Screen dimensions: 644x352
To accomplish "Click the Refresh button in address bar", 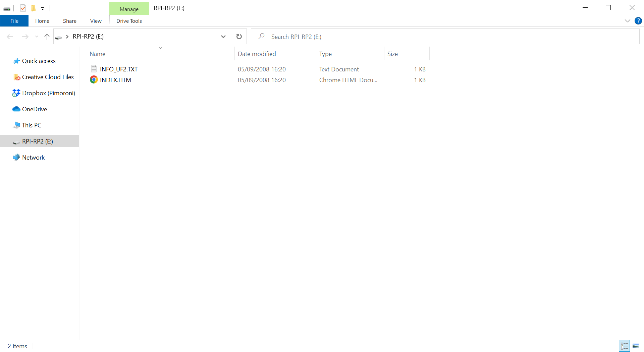I will pos(239,37).
